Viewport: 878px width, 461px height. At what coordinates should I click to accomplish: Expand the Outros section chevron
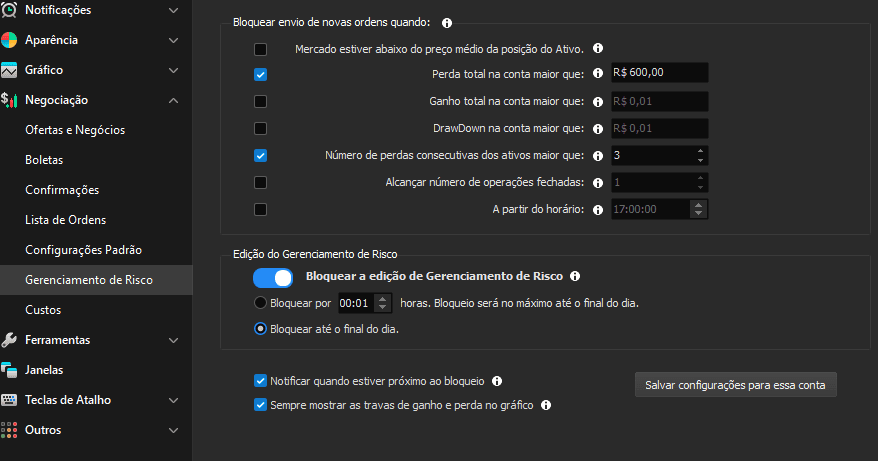174,430
